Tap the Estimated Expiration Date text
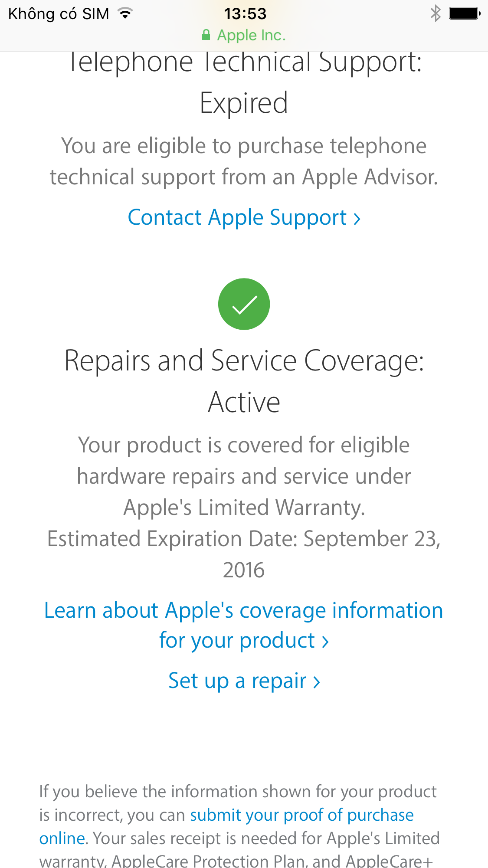 coord(244,554)
